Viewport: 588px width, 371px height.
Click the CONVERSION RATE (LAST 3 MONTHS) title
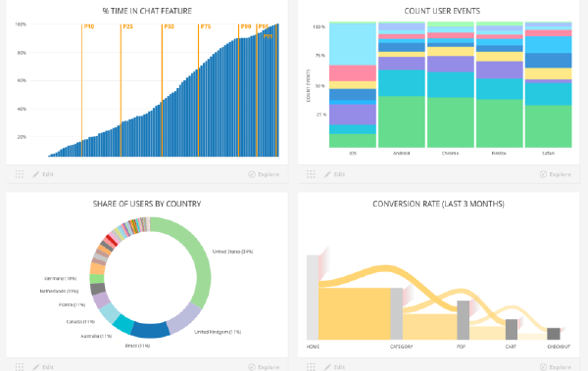pos(438,204)
